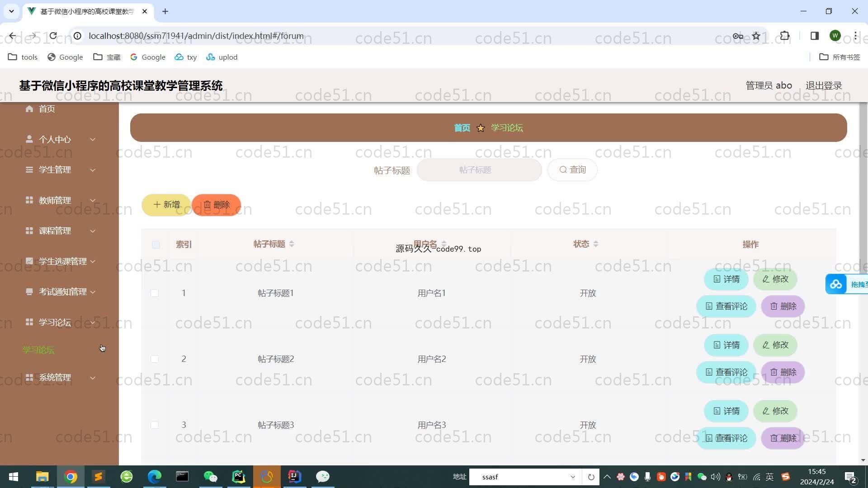This screenshot has height=488, width=868.
Task: Expand the 教师管理 sidebar menu
Action: (60, 200)
